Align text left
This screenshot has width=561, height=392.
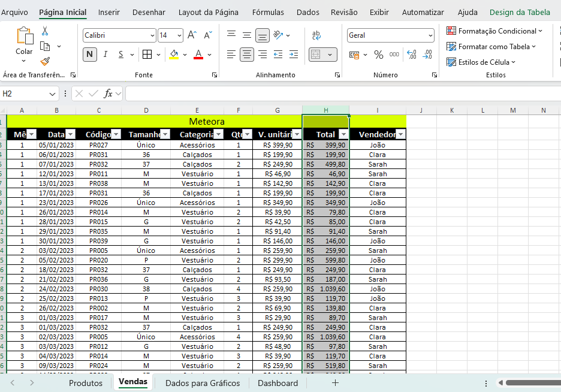tap(231, 55)
